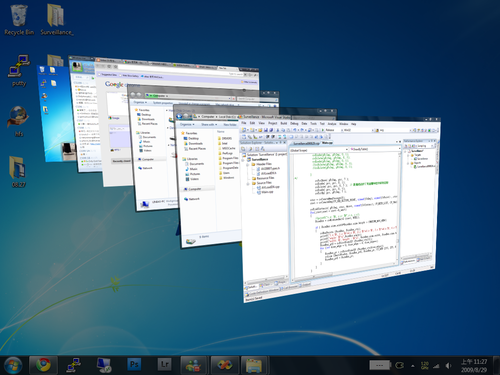Click the Google logo in the Chrome window

[x=114, y=84]
